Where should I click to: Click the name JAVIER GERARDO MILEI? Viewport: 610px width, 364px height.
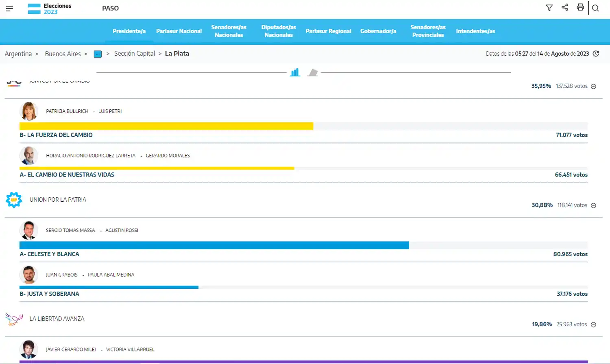coord(71,350)
